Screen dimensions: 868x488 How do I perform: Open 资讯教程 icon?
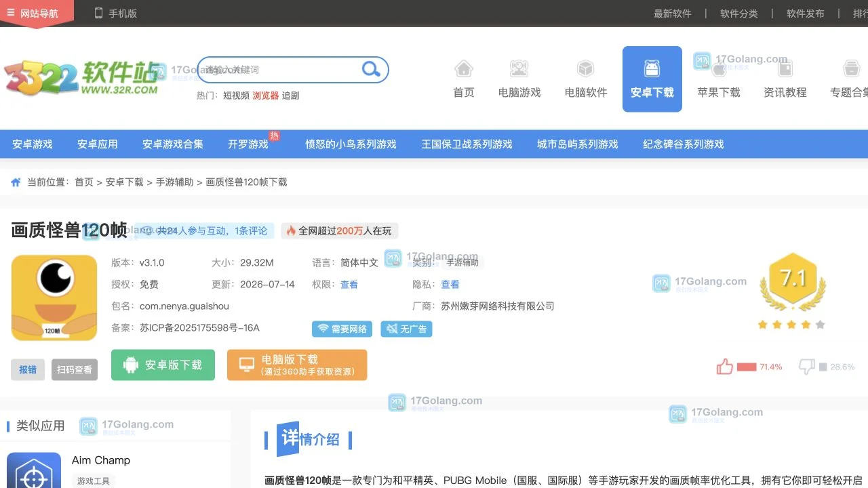[785, 79]
